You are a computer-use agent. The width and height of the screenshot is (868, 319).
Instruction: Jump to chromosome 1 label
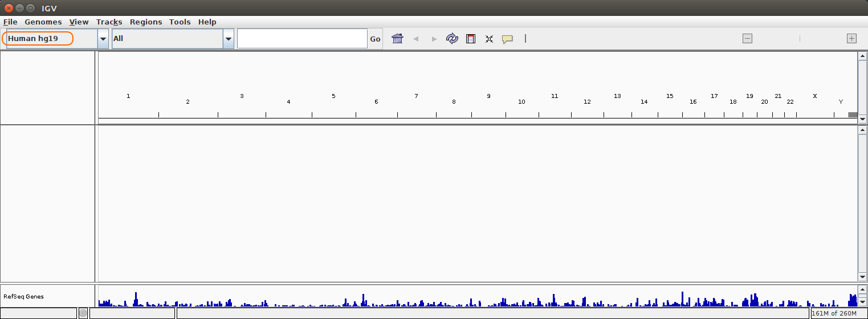[128, 96]
